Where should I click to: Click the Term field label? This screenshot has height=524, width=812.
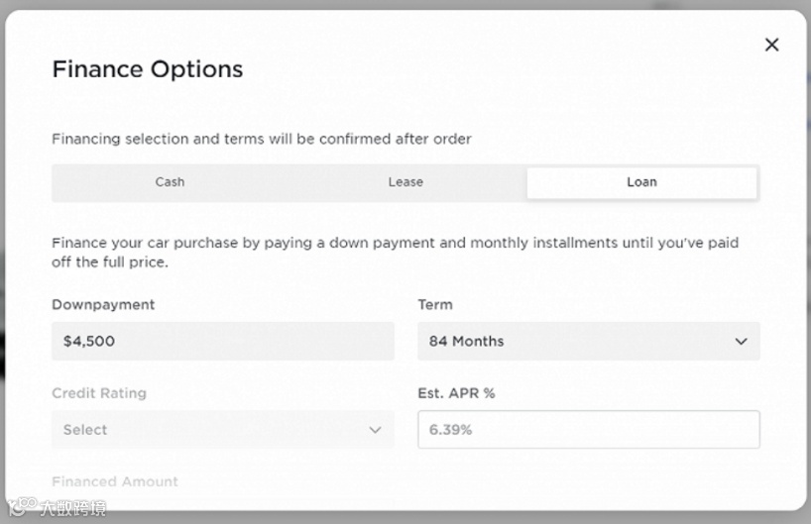pos(435,305)
